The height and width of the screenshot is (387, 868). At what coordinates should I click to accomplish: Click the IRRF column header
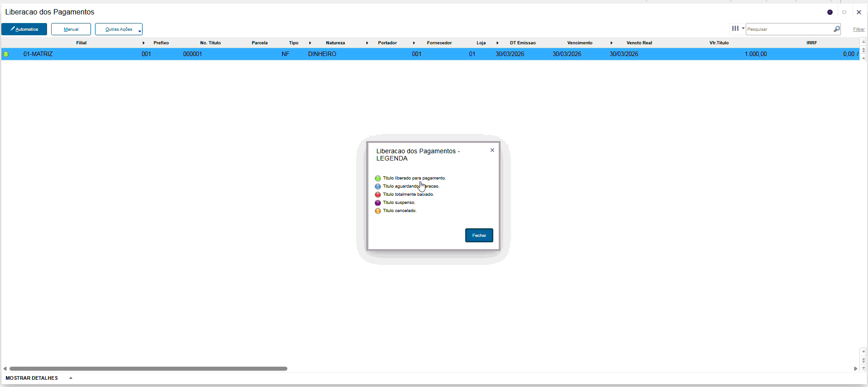(812, 42)
